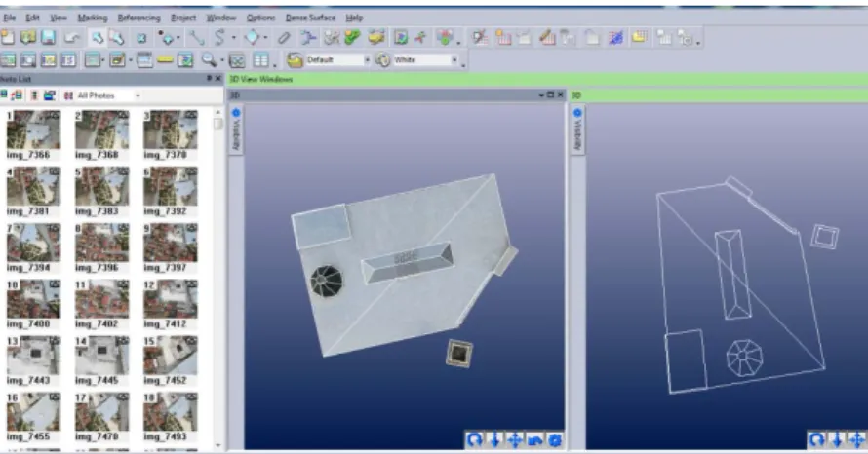The height and width of the screenshot is (454, 868).
Task: Open the Dense Surface menu
Action: coord(310,18)
